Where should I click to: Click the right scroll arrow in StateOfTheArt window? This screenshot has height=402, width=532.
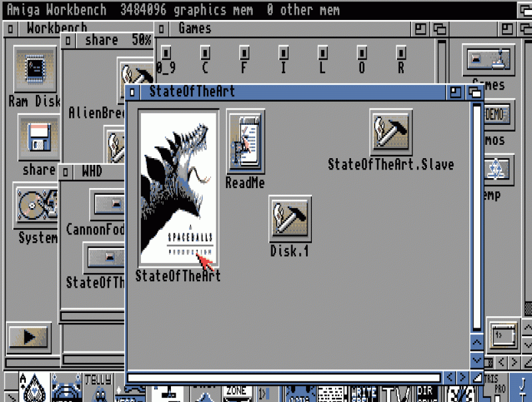tap(463, 377)
